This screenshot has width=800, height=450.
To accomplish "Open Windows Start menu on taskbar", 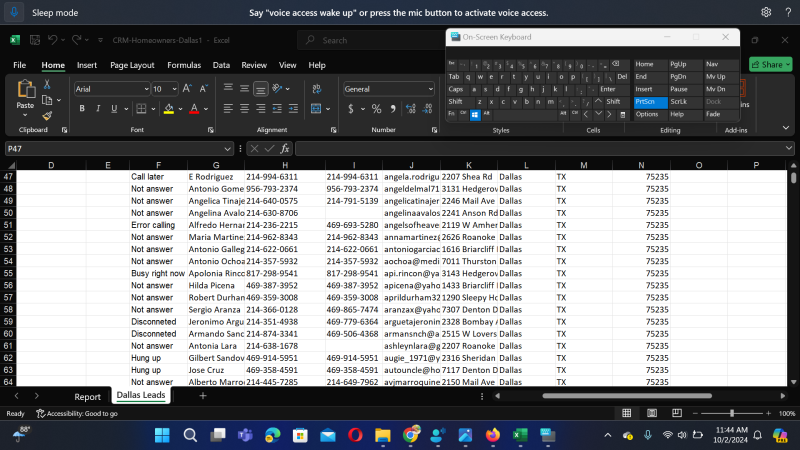I will click(x=162, y=435).
